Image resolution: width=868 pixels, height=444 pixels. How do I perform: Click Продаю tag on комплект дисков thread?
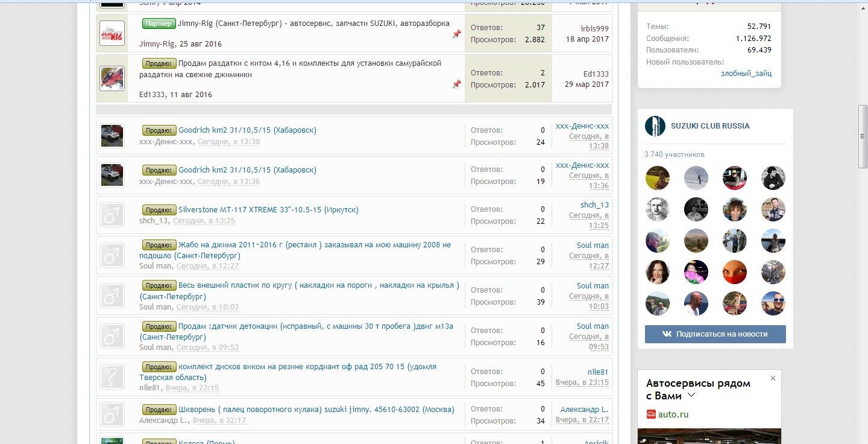(x=159, y=367)
